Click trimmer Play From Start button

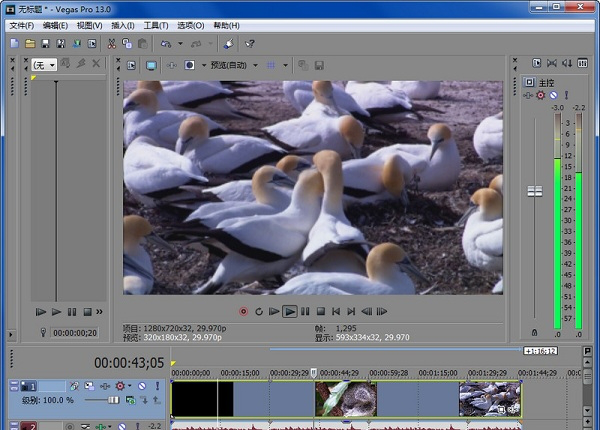(x=41, y=312)
